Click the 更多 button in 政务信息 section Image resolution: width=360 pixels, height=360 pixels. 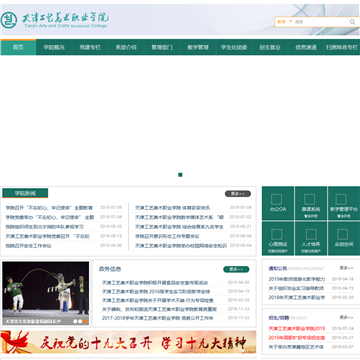236,269
